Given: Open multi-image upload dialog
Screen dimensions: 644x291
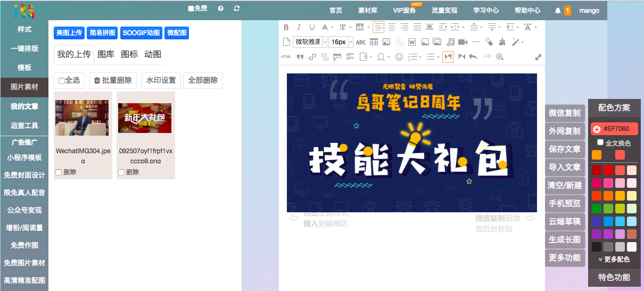Looking at the screenshot, I should (437, 42).
